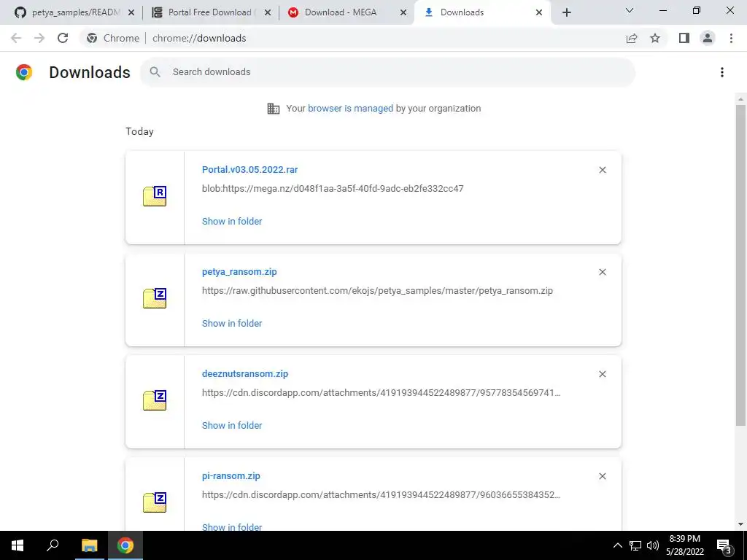The height and width of the screenshot is (560, 747).
Task: Close the petya_samples tab
Action: (131, 12)
